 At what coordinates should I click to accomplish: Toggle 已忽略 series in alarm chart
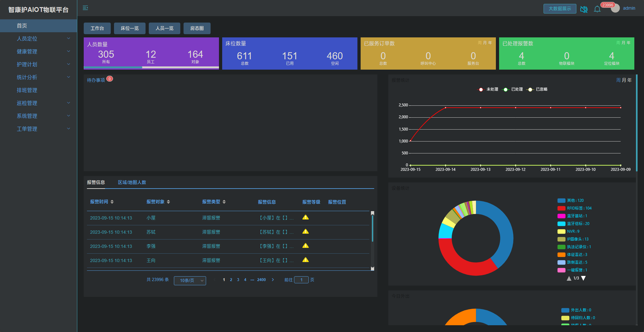[x=537, y=89]
